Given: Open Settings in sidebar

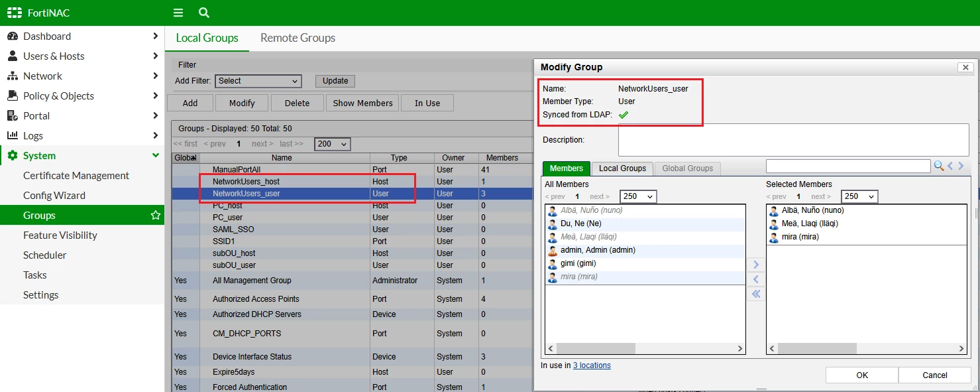Looking at the screenshot, I should pyautogui.click(x=41, y=295).
